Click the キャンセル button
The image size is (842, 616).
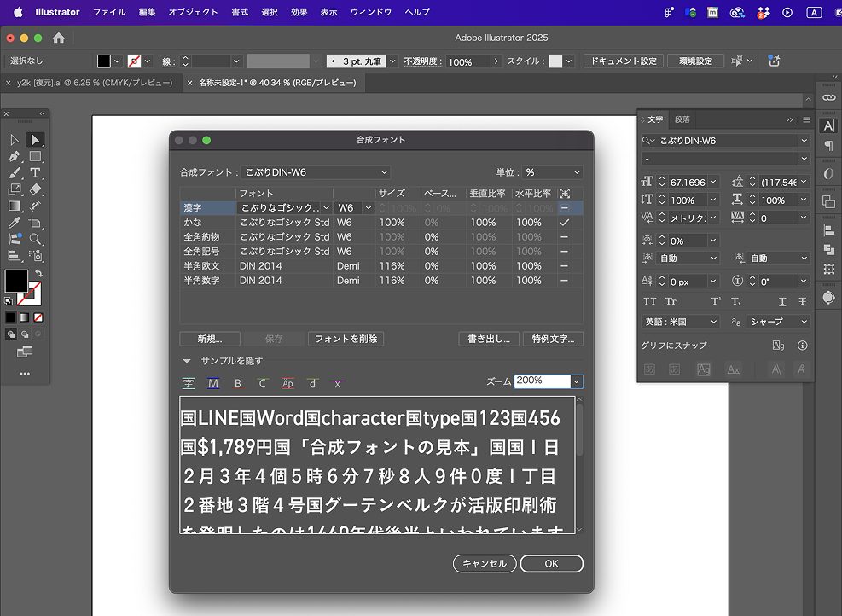pos(485,563)
